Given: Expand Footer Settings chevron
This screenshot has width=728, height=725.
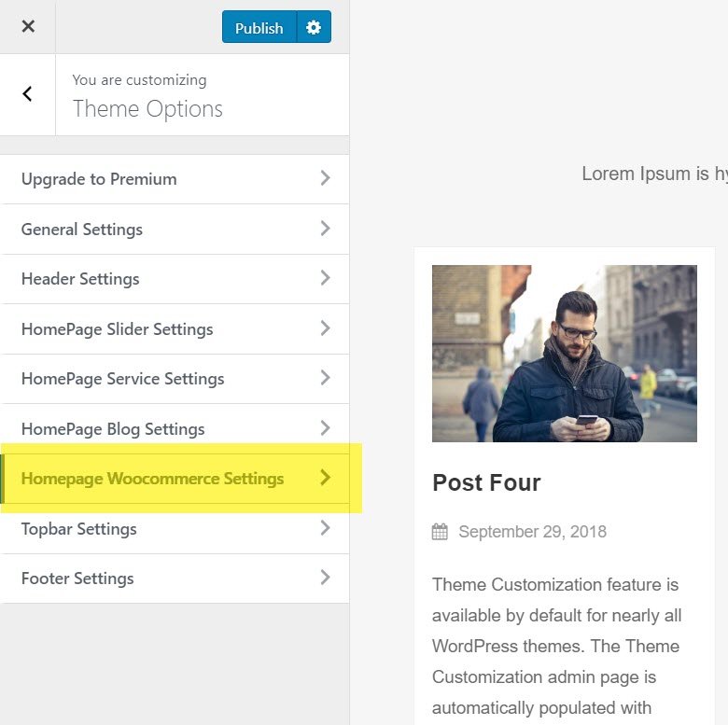Looking at the screenshot, I should (325, 578).
